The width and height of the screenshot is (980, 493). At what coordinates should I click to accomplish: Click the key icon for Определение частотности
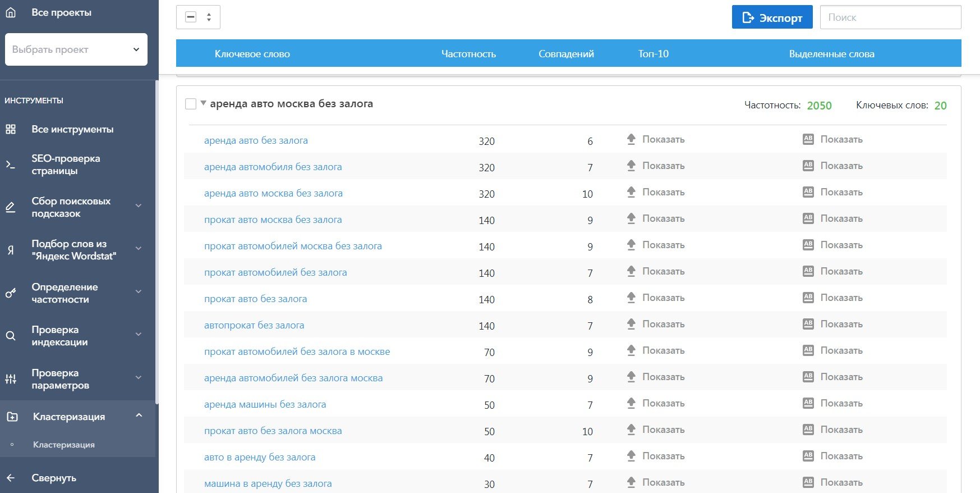(11, 293)
